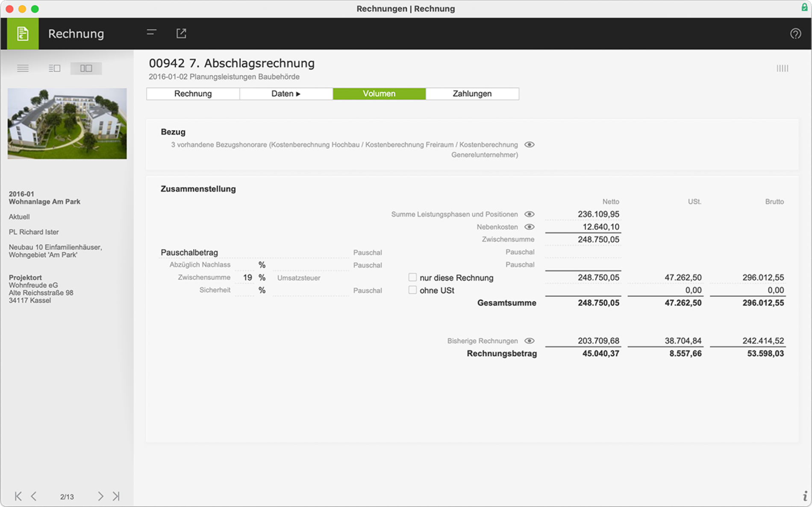
Task: Click the Sicherheit percent field
Action: click(244, 290)
